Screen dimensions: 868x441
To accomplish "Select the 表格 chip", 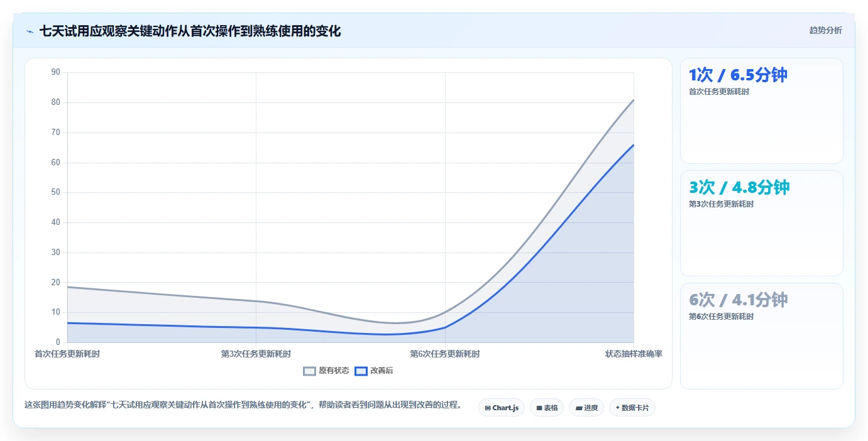I will 547,408.
